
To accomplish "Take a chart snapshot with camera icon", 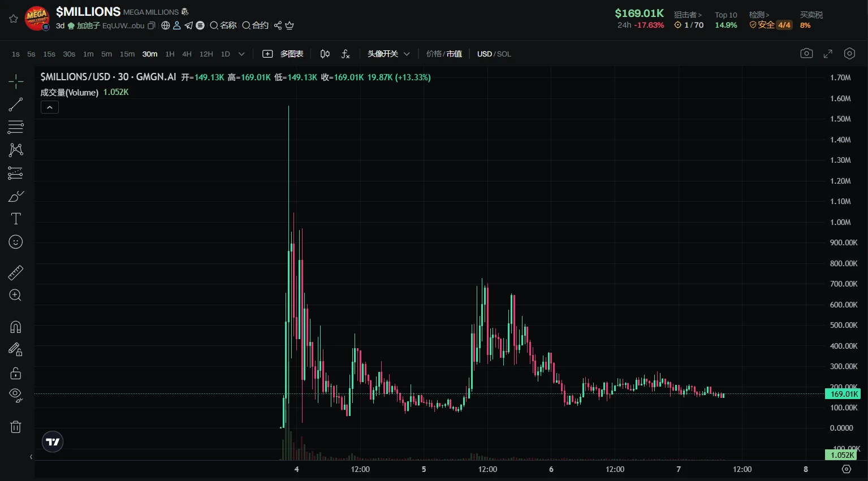I will 806,53.
